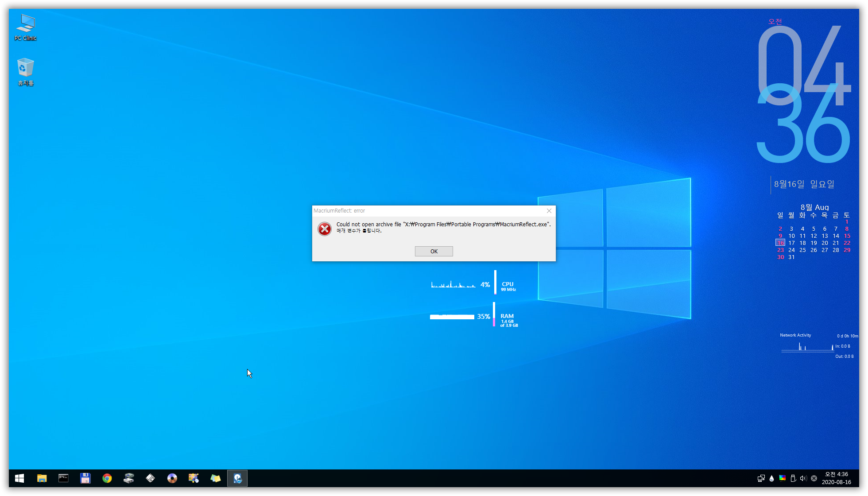Click the 'MacriumReflect: error' title bar
The height and width of the screenshot is (496, 868).
tap(427, 211)
